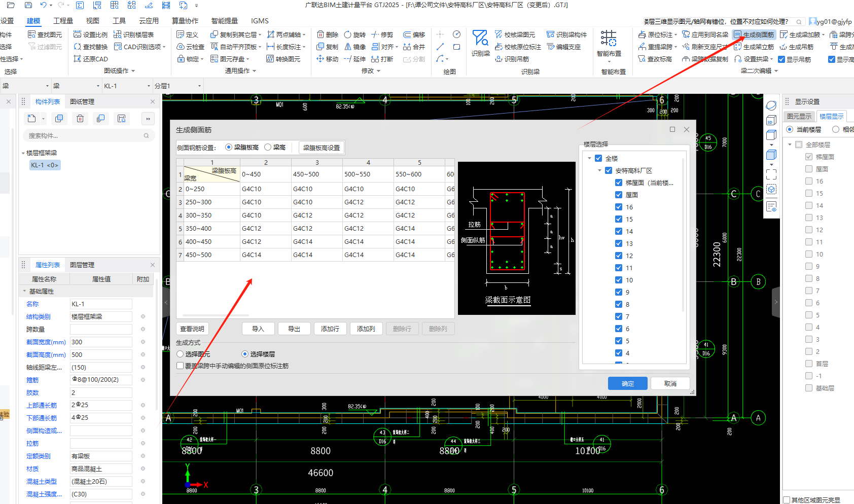
Task: Open the 视图 ribbon tab
Action: pyautogui.click(x=93, y=21)
